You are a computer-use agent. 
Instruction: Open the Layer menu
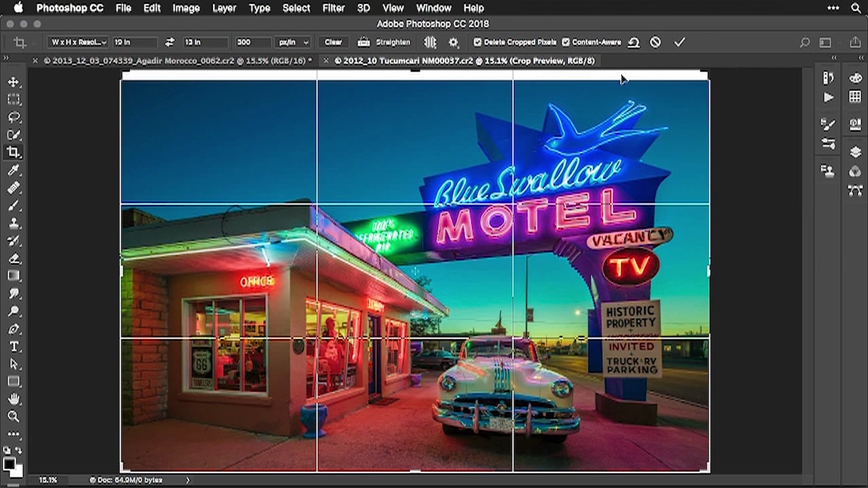(x=224, y=8)
